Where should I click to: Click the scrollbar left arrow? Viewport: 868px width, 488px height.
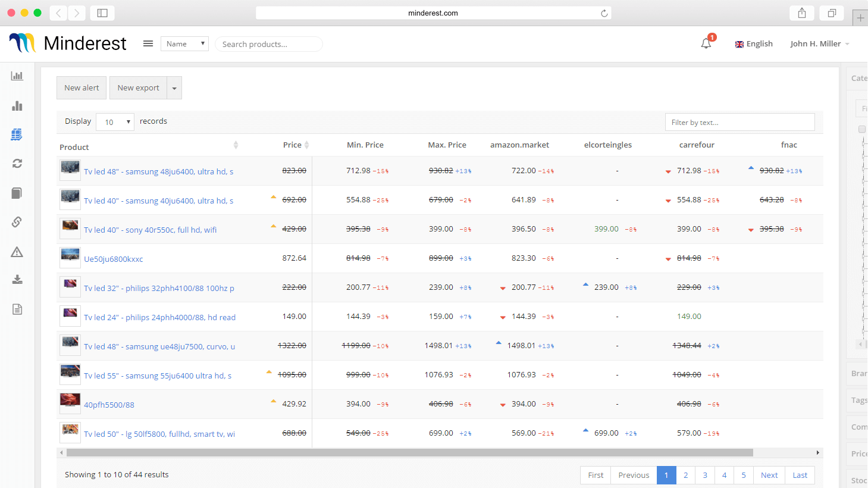tap(61, 452)
